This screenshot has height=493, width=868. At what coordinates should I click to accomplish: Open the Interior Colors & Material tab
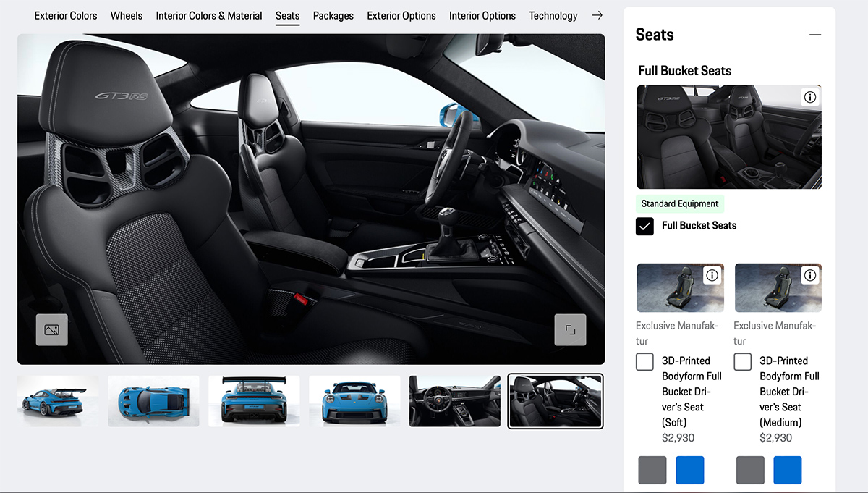click(209, 15)
